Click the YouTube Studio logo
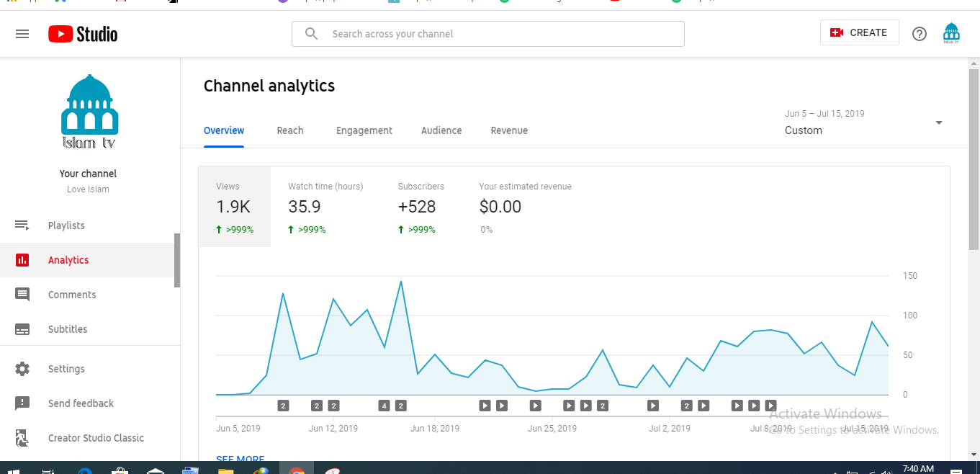This screenshot has height=474, width=980. pyautogui.click(x=83, y=34)
